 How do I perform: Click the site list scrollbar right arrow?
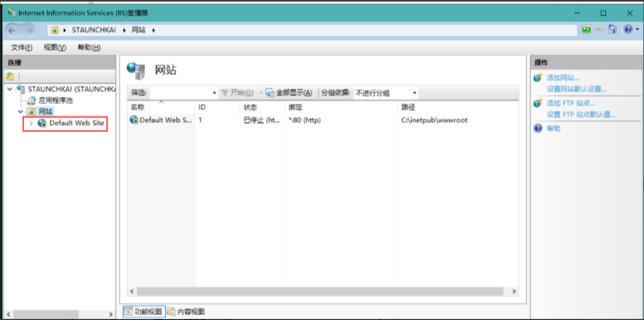pos(514,291)
